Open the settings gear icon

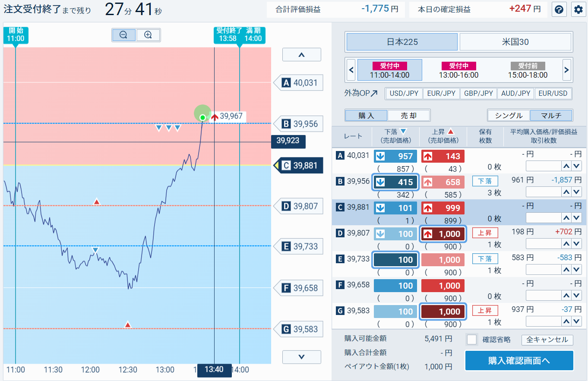point(578,9)
